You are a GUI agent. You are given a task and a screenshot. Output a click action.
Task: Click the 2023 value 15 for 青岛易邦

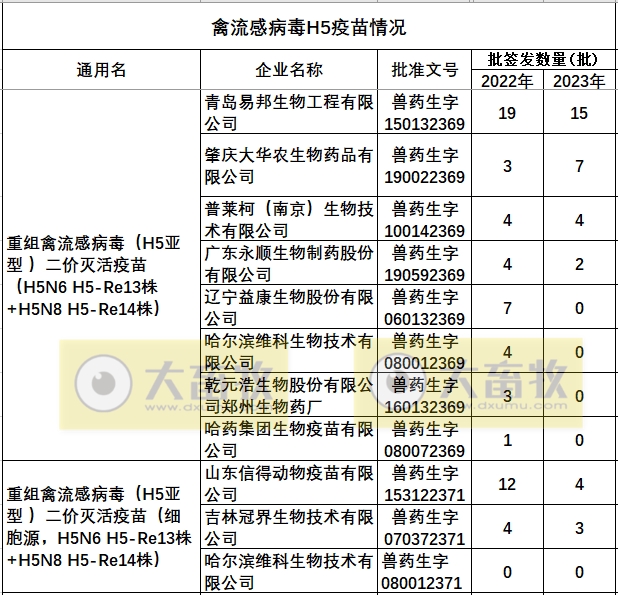point(579,113)
